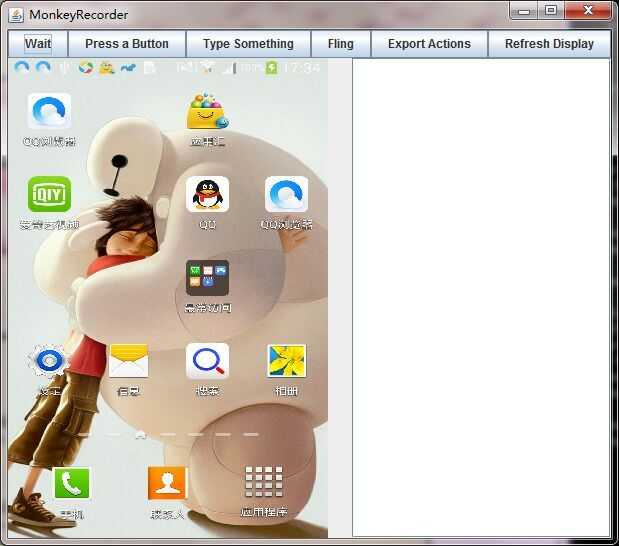Open the green Phone dialer icon
Viewport: 619px width, 546px height.
click(x=72, y=483)
